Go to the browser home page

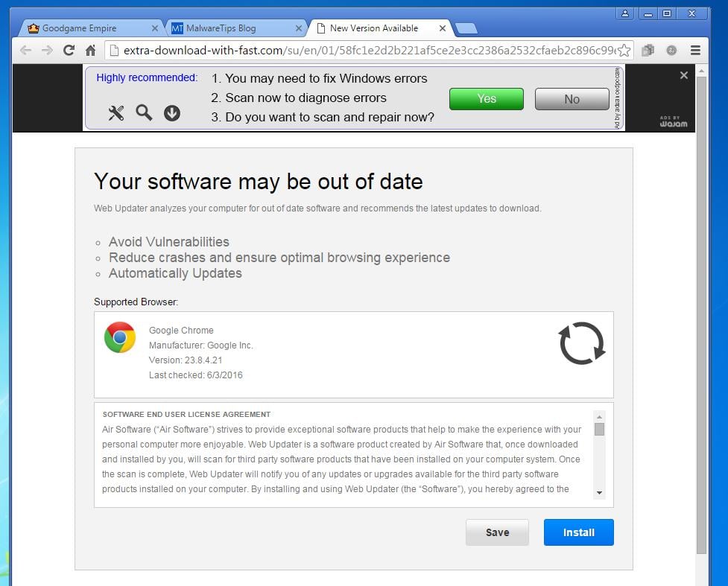click(90, 51)
